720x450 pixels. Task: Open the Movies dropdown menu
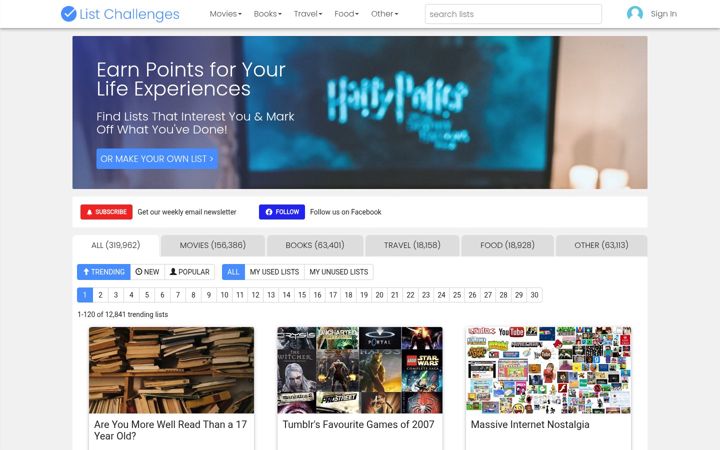(x=225, y=14)
